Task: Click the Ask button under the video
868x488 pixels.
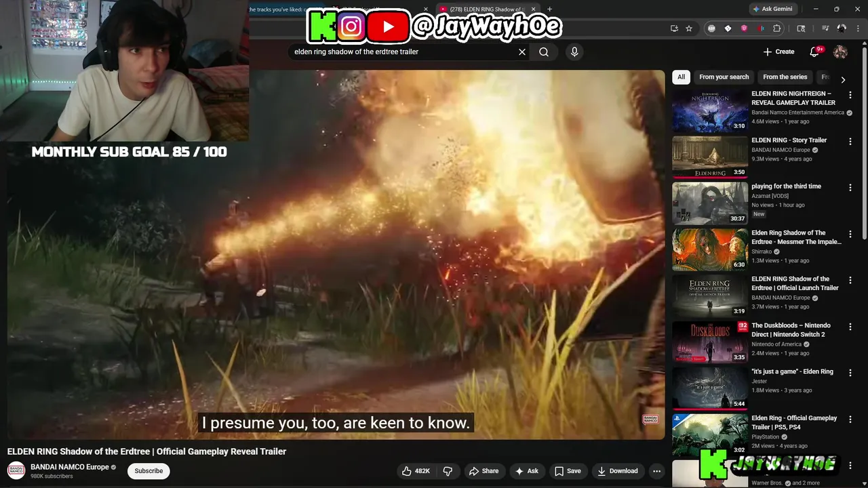Action: (x=526, y=471)
